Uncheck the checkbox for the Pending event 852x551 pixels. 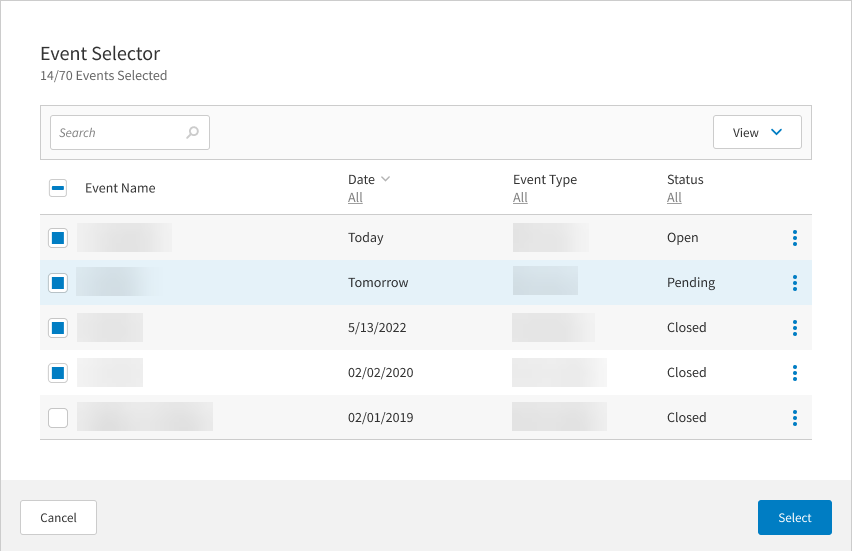tap(58, 283)
